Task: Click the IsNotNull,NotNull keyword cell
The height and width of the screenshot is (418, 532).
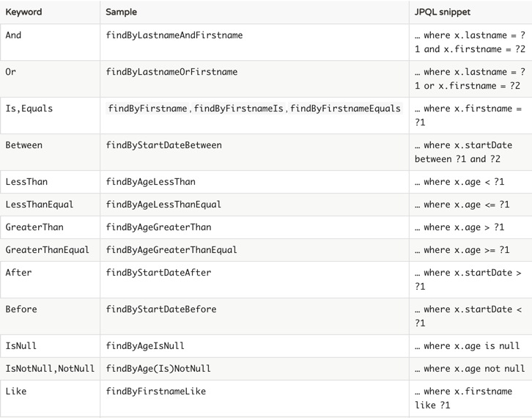Action: point(50,369)
